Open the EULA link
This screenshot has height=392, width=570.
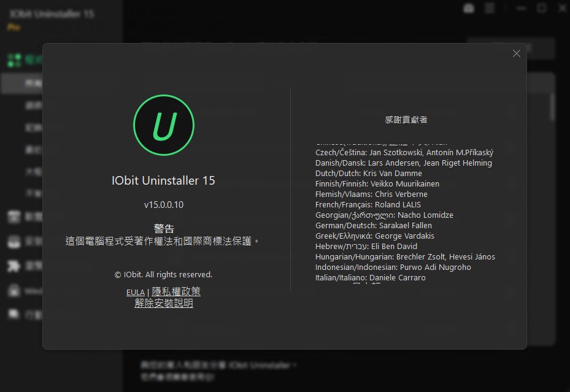click(135, 292)
